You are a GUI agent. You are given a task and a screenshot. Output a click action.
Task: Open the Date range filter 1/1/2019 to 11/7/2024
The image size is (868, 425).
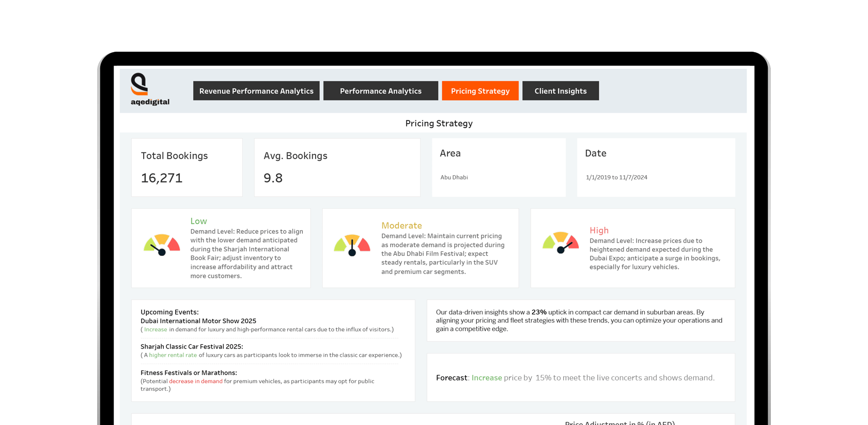point(616,177)
